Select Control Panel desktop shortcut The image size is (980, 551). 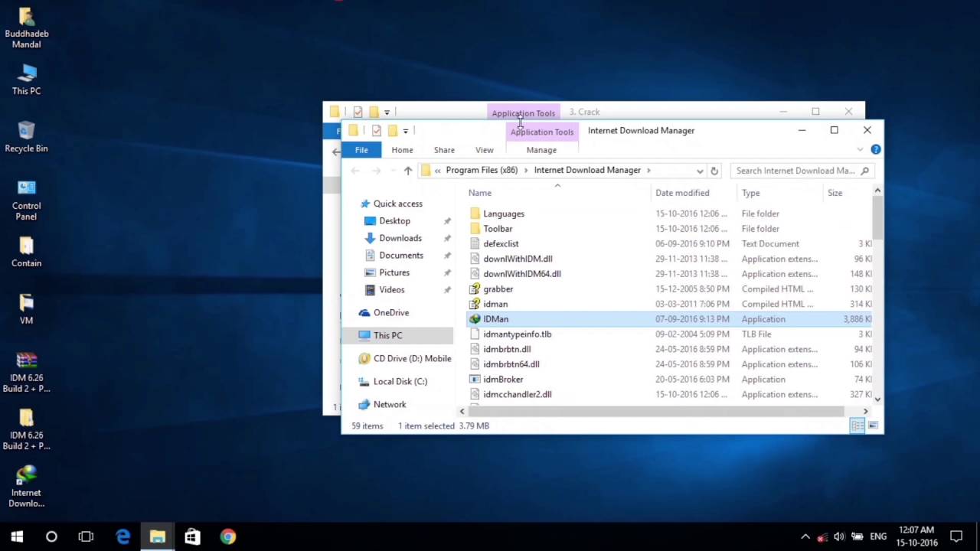pyautogui.click(x=26, y=200)
